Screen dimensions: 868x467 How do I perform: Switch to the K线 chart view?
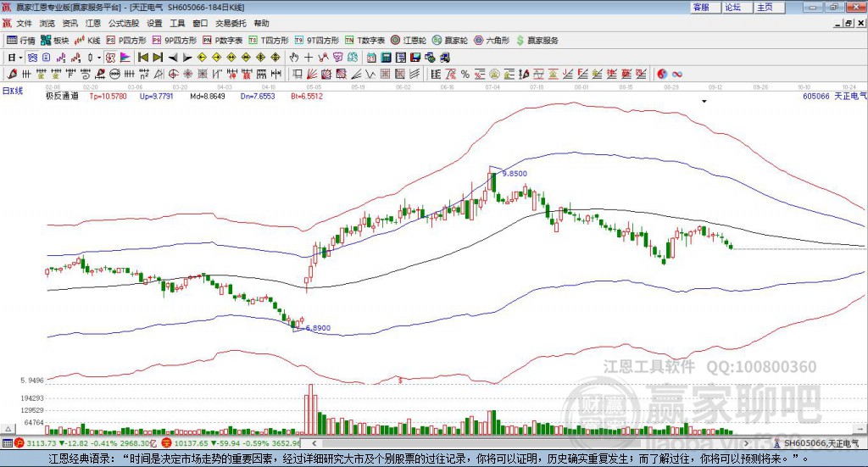(87, 41)
